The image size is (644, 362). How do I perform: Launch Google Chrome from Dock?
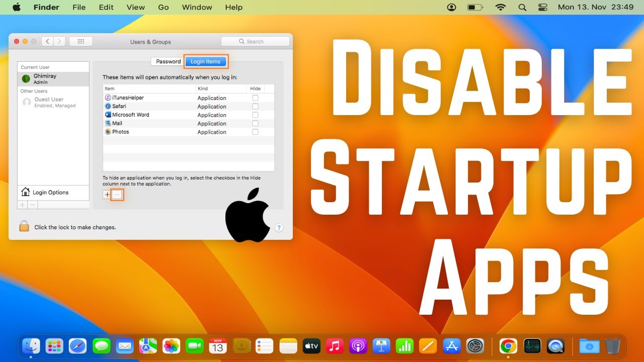click(x=508, y=346)
